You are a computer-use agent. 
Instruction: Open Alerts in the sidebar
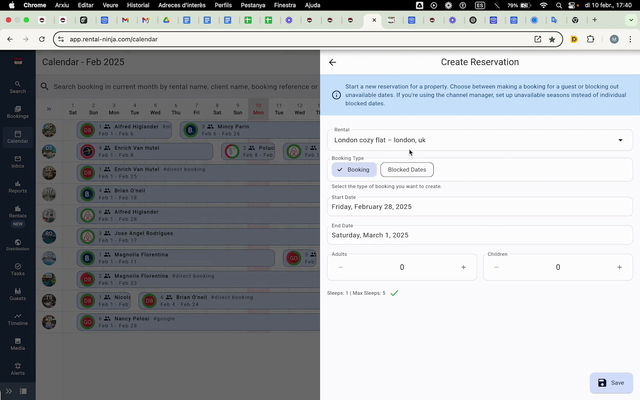click(18, 369)
